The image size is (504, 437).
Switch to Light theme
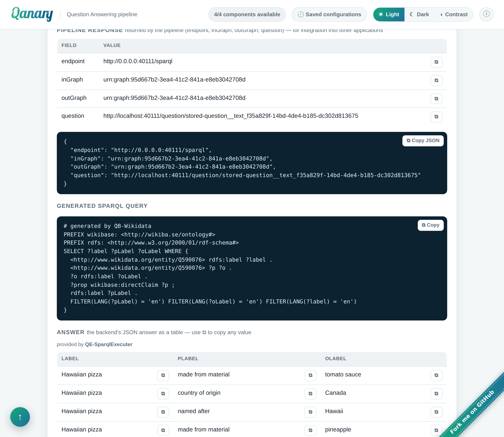tap(389, 14)
